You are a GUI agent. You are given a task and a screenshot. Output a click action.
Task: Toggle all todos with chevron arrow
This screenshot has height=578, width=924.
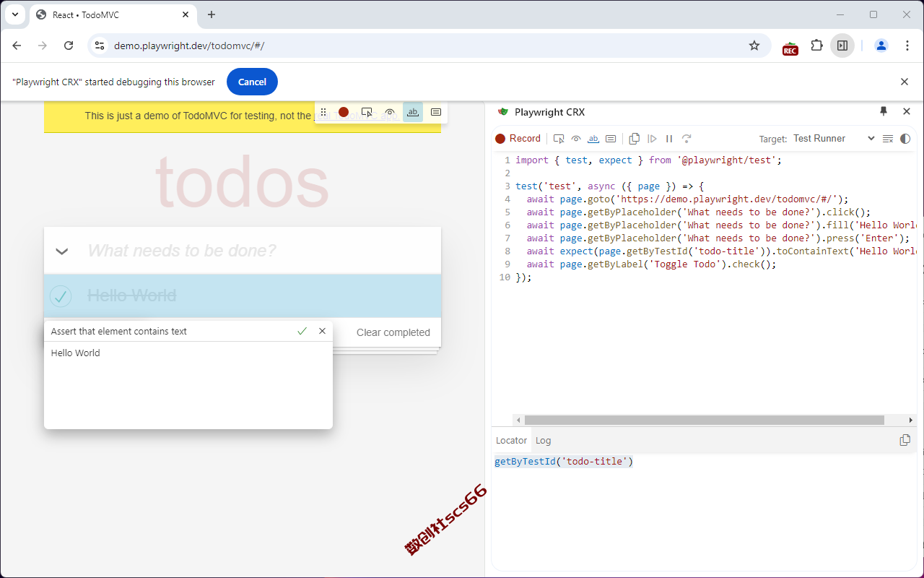point(62,251)
